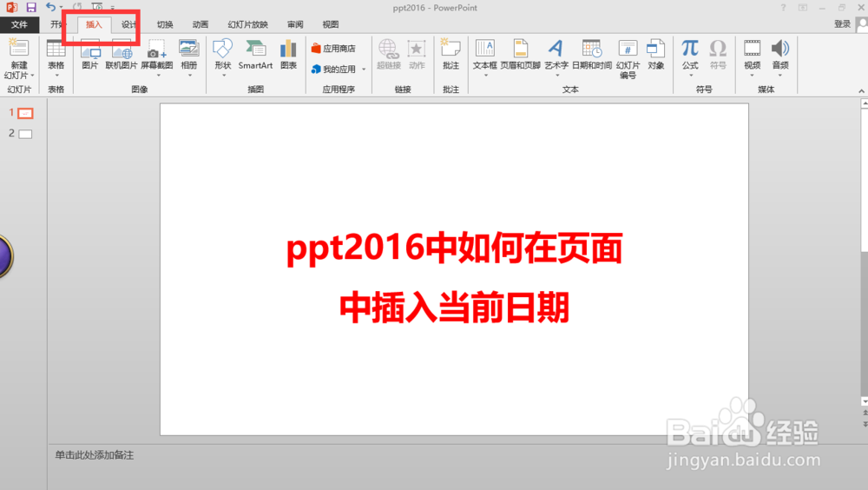868x490 pixels.
Task: Sign in via 登录 link
Action: click(842, 23)
